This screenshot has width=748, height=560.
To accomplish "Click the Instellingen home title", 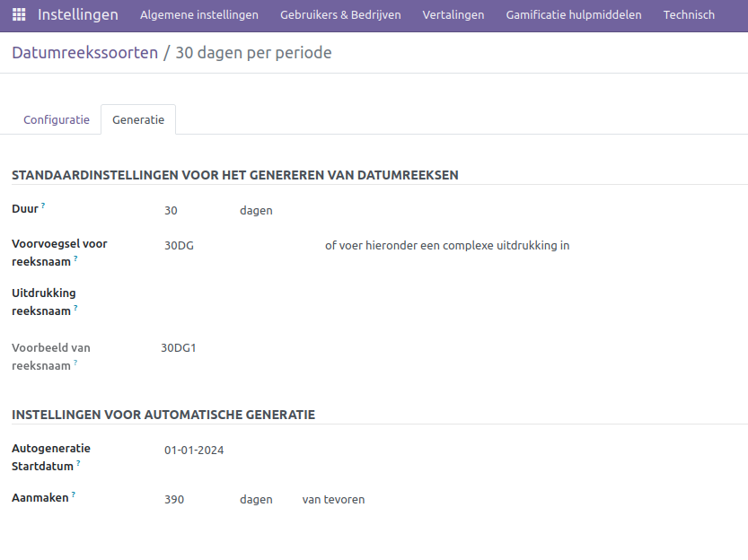I will click(76, 14).
